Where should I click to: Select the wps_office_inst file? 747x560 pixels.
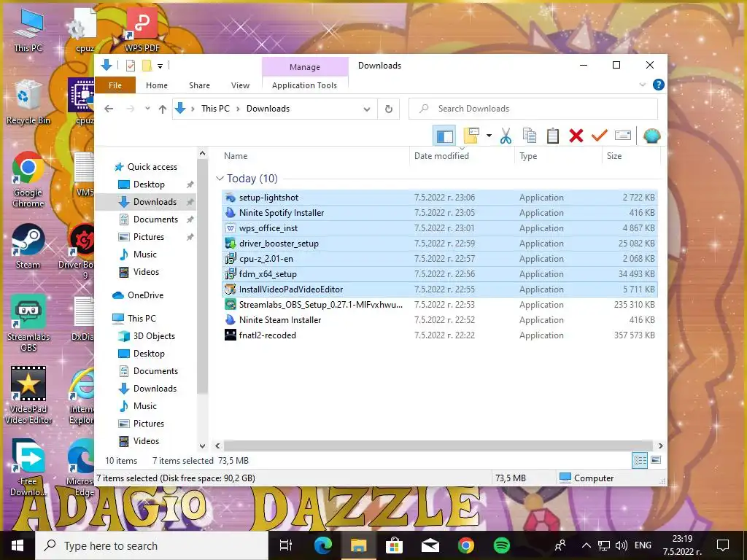coord(440,227)
